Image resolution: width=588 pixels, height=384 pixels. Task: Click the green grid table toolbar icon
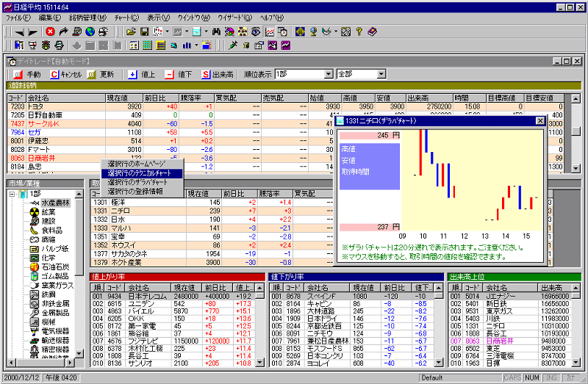pyautogui.click(x=148, y=46)
